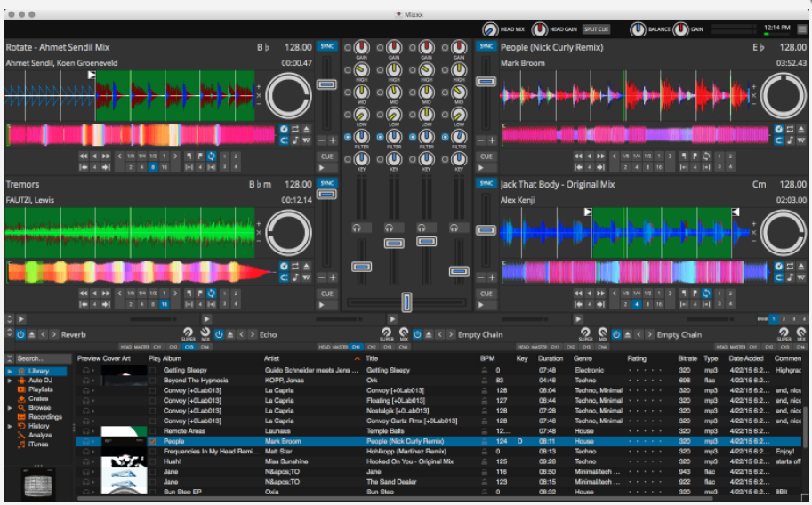This screenshot has width=812, height=505.
Task: Click the Rotate deck pitch slider handle
Action: click(x=326, y=84)
